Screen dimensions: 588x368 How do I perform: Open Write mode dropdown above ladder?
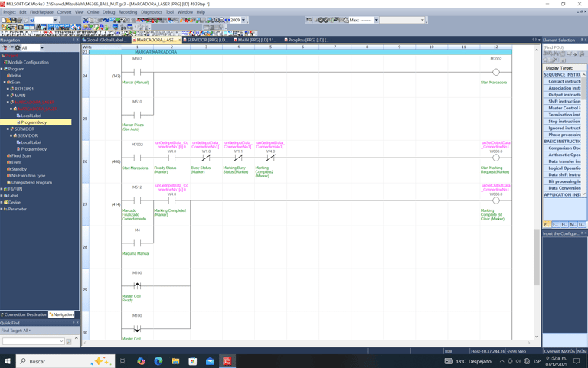119,47
